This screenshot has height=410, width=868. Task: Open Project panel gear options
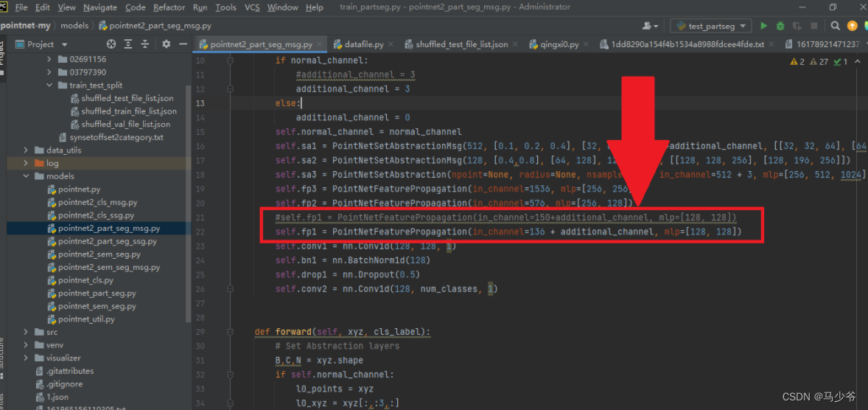(x=166, y=44)
